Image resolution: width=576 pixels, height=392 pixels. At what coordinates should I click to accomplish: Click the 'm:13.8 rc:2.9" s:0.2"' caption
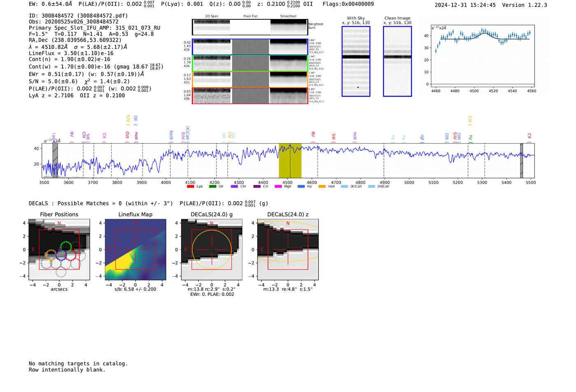pos(211,289)
